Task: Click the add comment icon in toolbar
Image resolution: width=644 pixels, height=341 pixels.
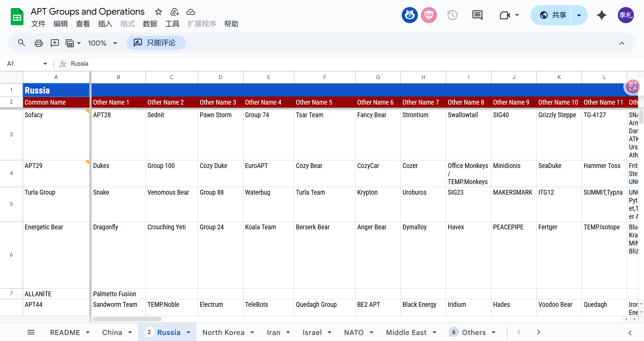Action: click(55, 43)
